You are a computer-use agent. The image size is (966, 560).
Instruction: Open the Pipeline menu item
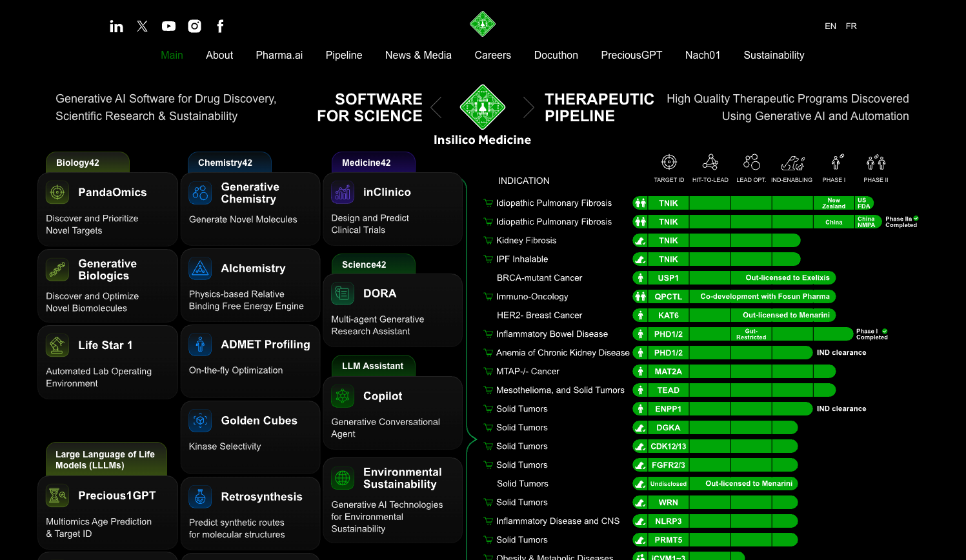343,55
